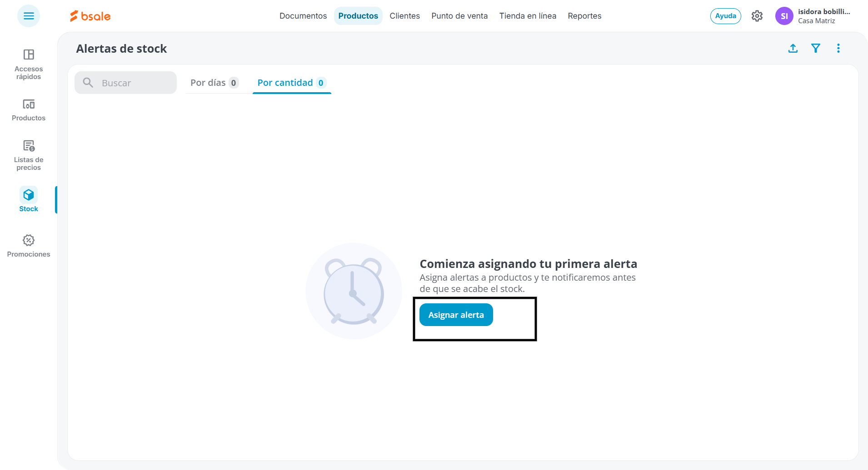Click the Alertas de stock heading
Viewport: 868px width, 470px height.
click(x=121, y=49)
